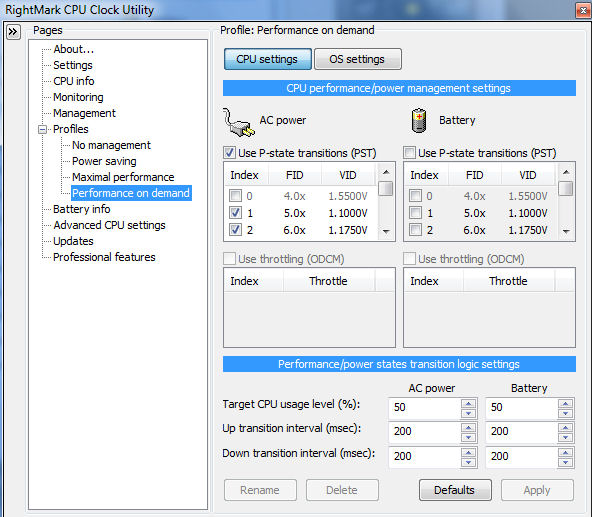
Task: Open the Battery info page
Action: coord(82,209)
